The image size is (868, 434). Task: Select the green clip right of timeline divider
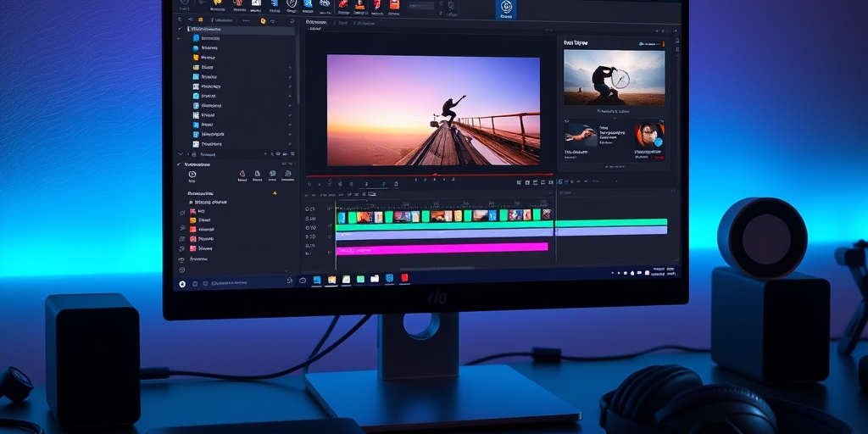pos(612,223)
